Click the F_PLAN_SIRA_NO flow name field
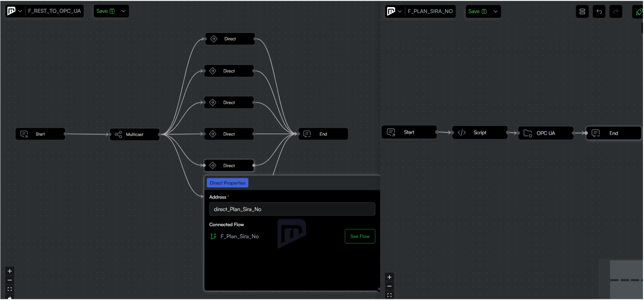644x300 pixels. [x=430, y=11]
